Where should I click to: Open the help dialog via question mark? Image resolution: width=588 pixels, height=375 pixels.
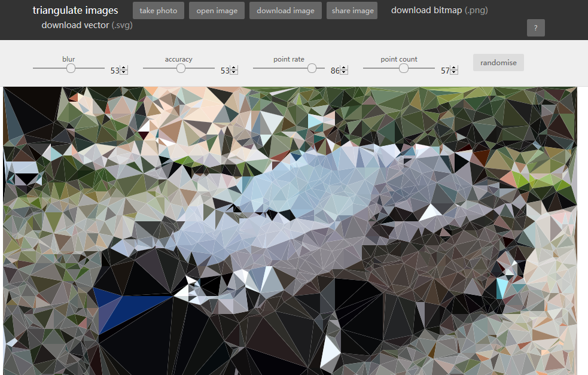535,28
